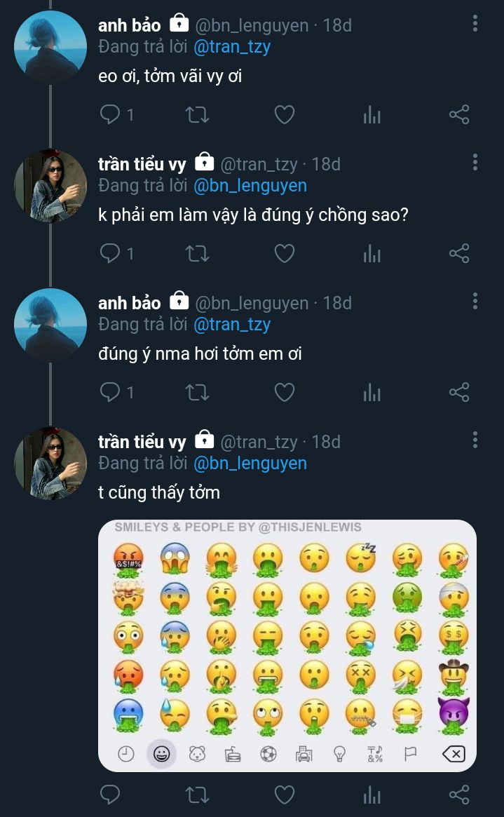Open more options on 'k phải em' tweet

(x=475, y=163)
